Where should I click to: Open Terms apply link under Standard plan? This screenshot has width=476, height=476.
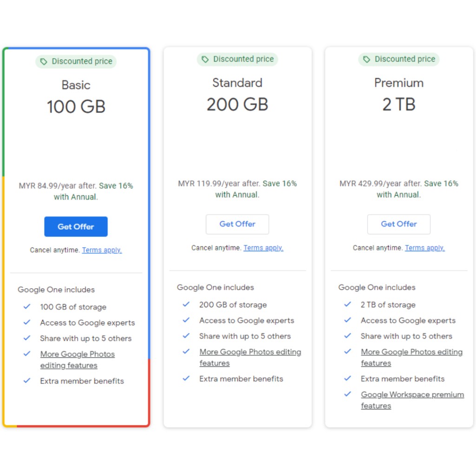click(263, 248)
